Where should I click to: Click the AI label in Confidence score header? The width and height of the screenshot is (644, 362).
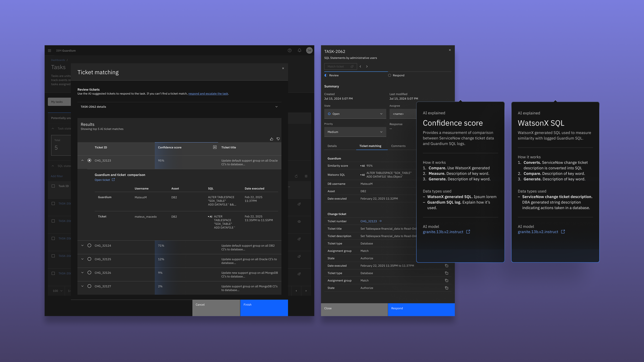pos(214,147)
